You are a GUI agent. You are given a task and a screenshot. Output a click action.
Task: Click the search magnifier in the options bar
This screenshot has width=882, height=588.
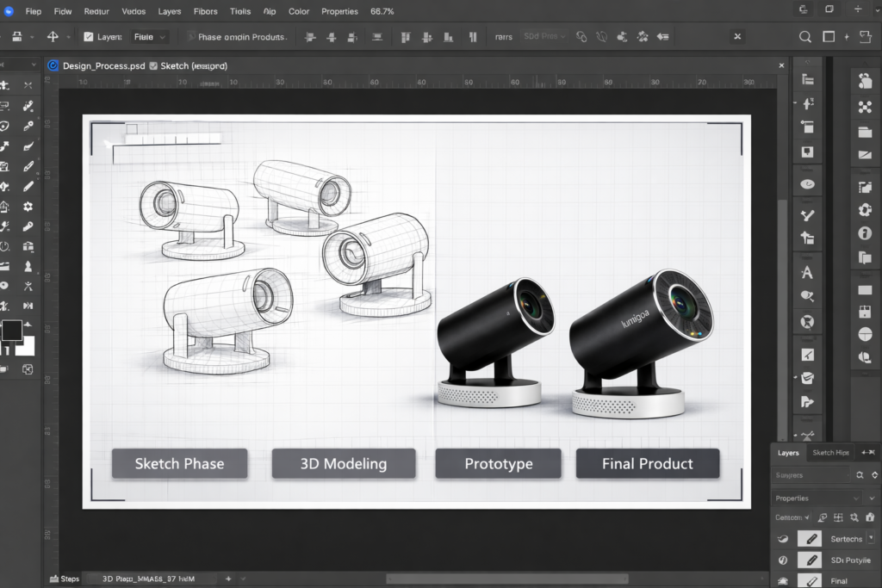pos(804,37)
